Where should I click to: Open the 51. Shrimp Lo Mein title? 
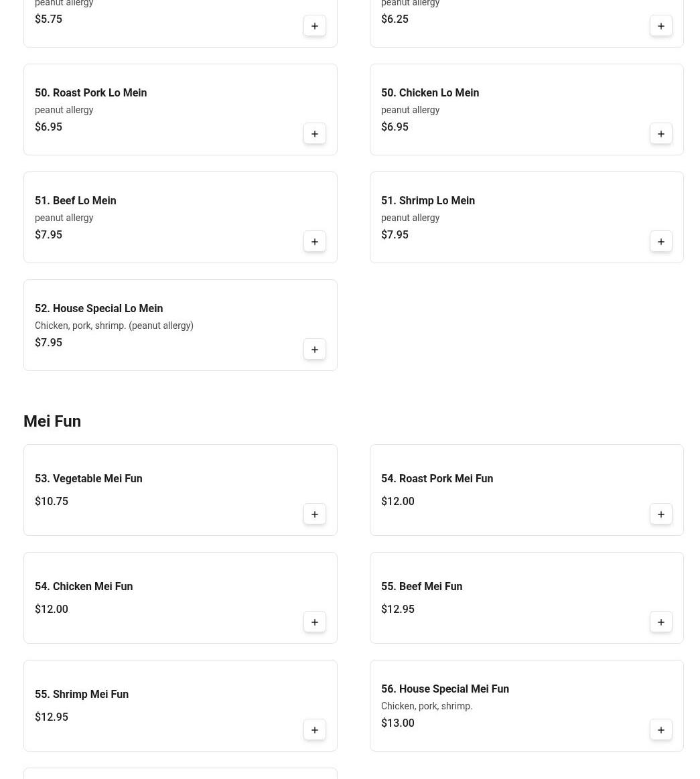[427, 201]
